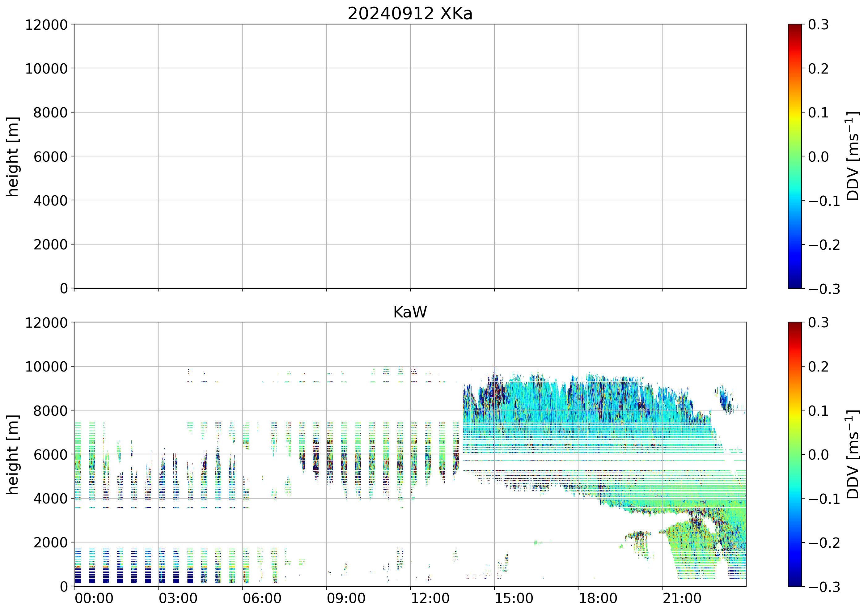Click the 06:00 time axis label
Screen dimensions: 868x612
[262, 599]
